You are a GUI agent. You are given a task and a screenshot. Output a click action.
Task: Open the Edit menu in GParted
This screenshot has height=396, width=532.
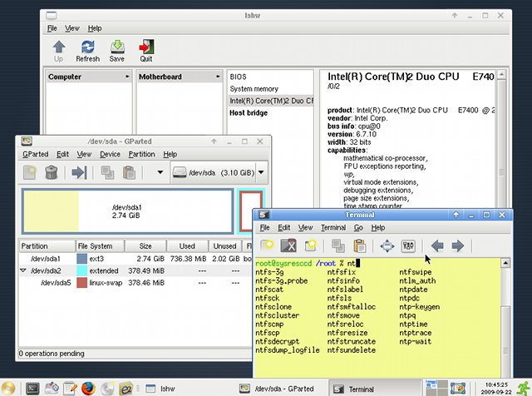point(62,154)
